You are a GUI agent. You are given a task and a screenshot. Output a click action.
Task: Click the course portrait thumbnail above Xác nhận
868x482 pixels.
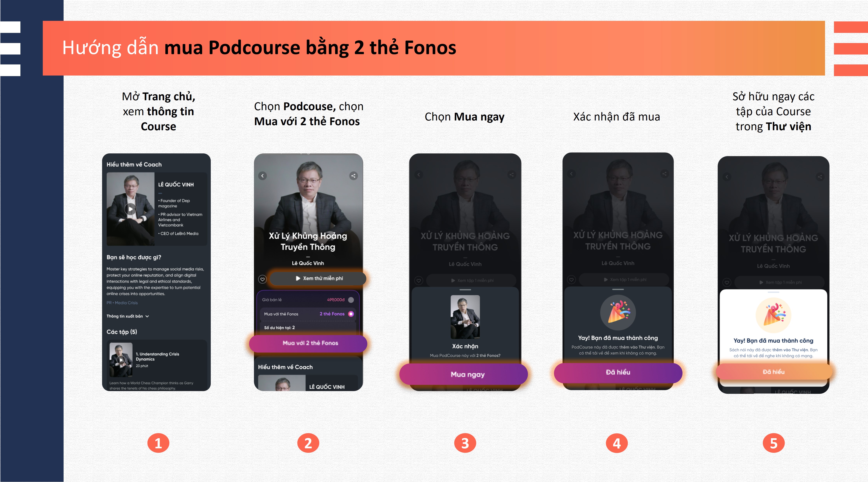465,317
